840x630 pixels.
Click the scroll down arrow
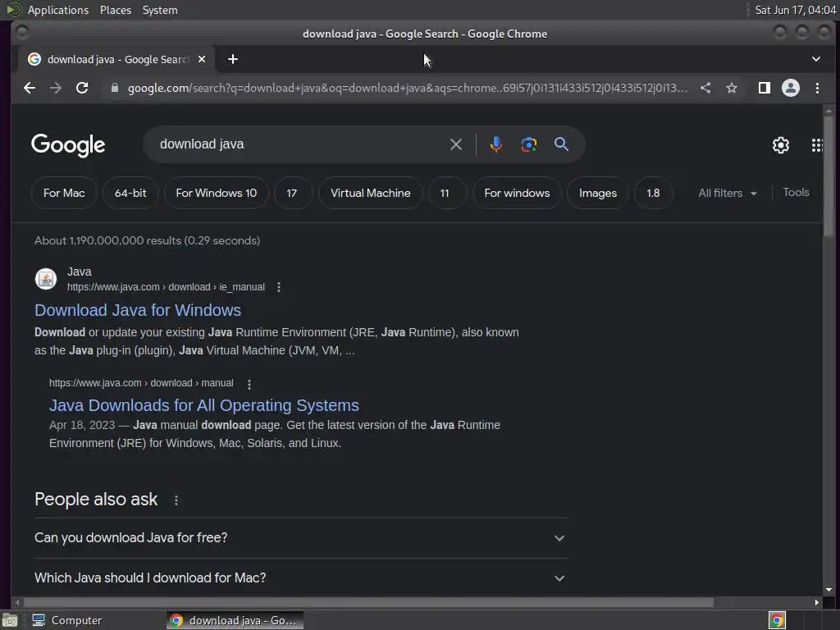click(829, 590)
